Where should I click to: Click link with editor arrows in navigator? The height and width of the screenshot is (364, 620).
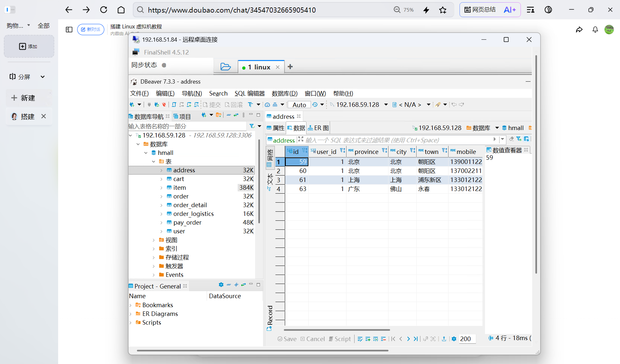coord(236,115)
